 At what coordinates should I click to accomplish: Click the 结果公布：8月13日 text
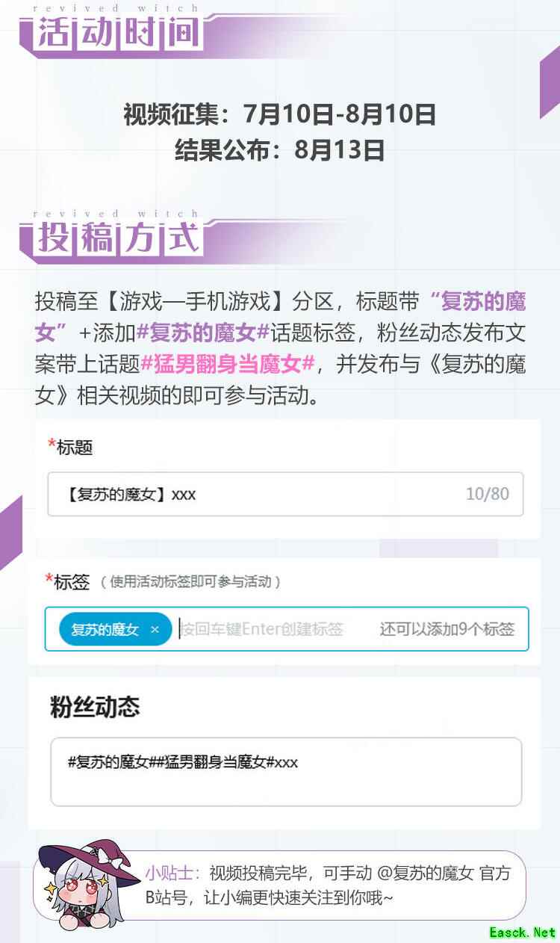pyautogui.click(x=280, y=150)
